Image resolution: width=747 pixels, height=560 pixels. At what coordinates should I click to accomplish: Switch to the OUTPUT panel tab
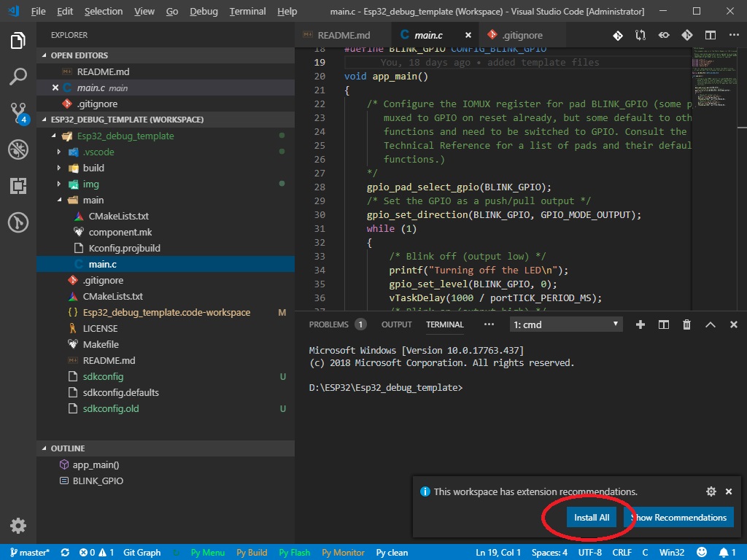coord(396,324)
